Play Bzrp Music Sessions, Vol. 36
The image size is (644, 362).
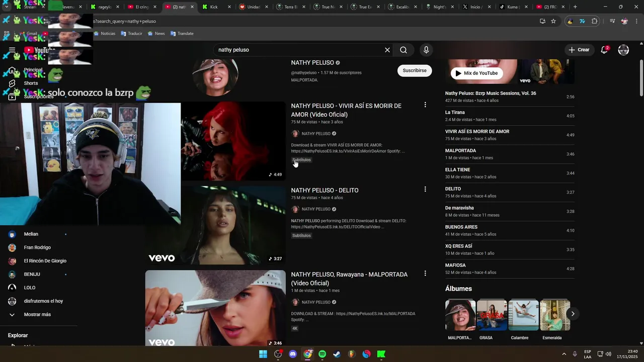pos(510,97)
